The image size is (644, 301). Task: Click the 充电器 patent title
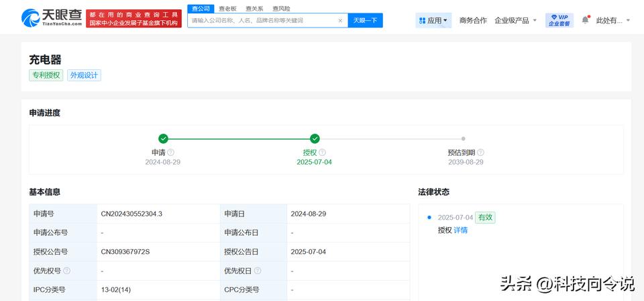coord(45,60)
